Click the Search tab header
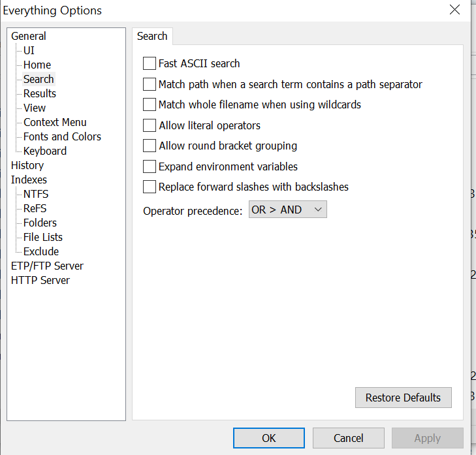The image size is (476, 455). 152,36
